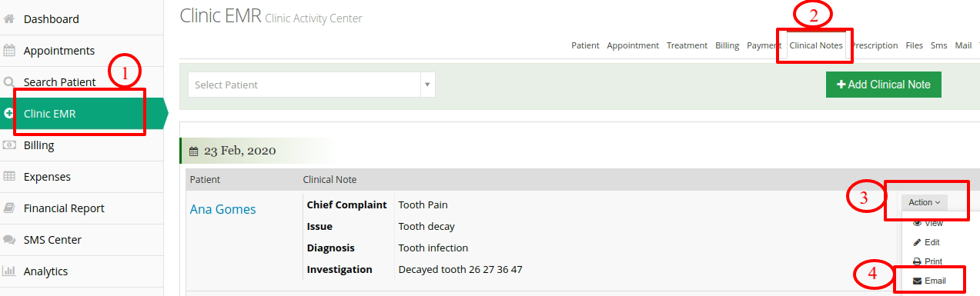
Task: Click the SMS Center chat icon
Action: click(x=9, y=240)
